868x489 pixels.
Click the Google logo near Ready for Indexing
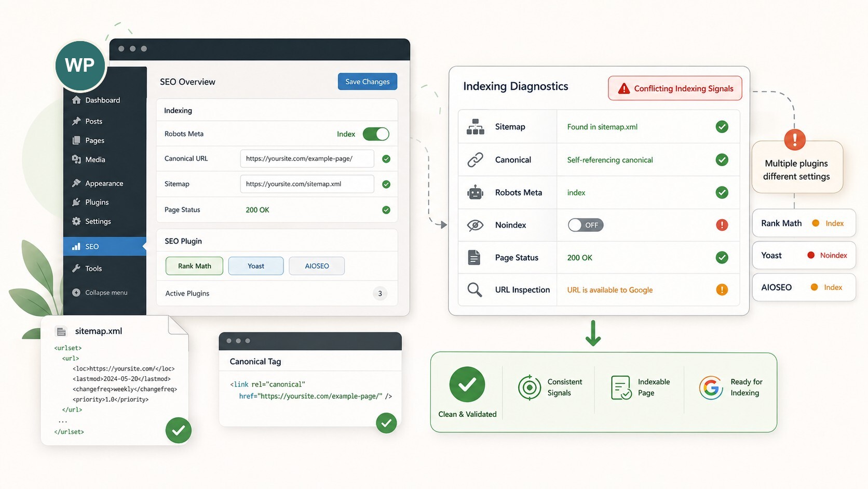point(711,388)
